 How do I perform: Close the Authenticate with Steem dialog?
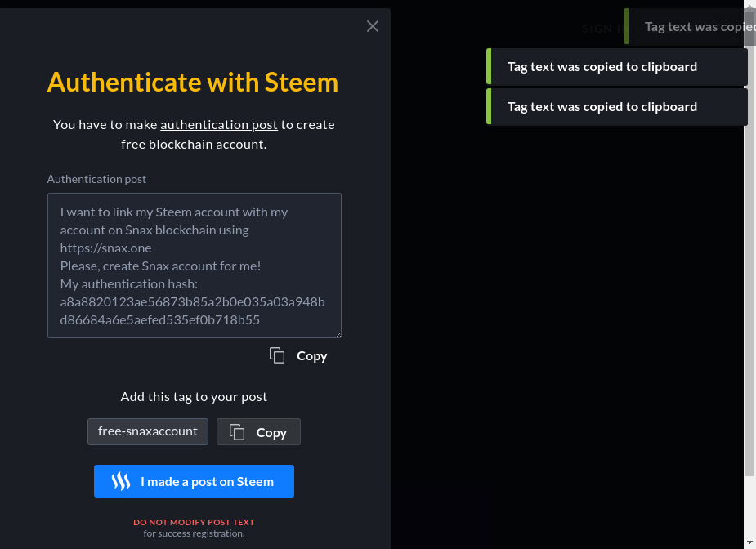coord(373,26)
